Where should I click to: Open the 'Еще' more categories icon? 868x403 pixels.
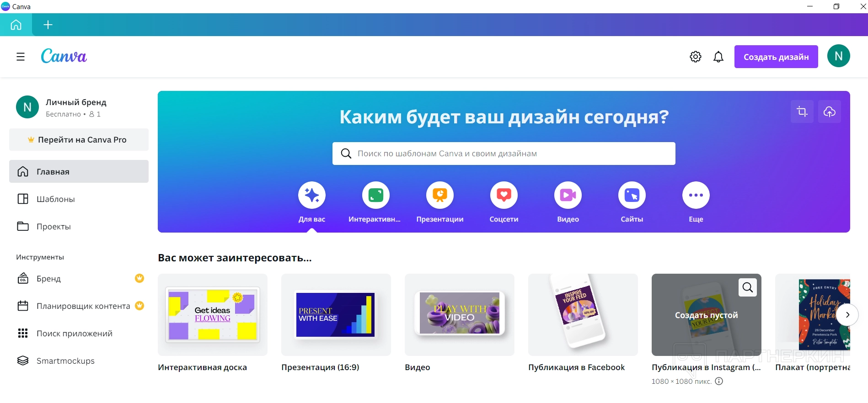696,195
